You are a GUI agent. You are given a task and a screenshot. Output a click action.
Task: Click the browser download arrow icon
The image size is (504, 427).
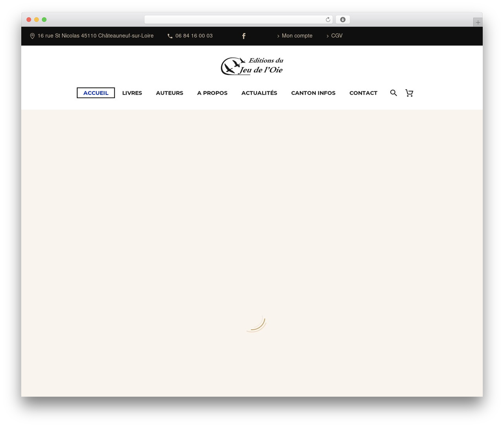(x=343, y=20)
